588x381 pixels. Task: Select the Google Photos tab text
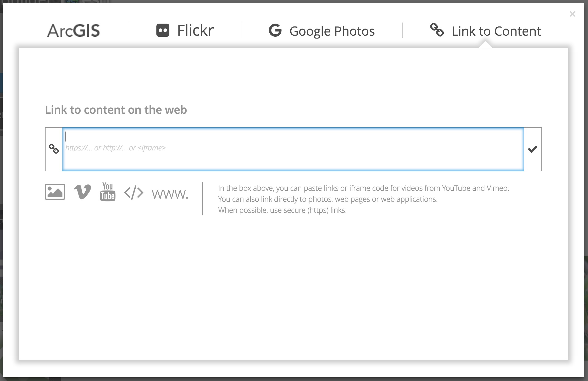click(332, 31)
